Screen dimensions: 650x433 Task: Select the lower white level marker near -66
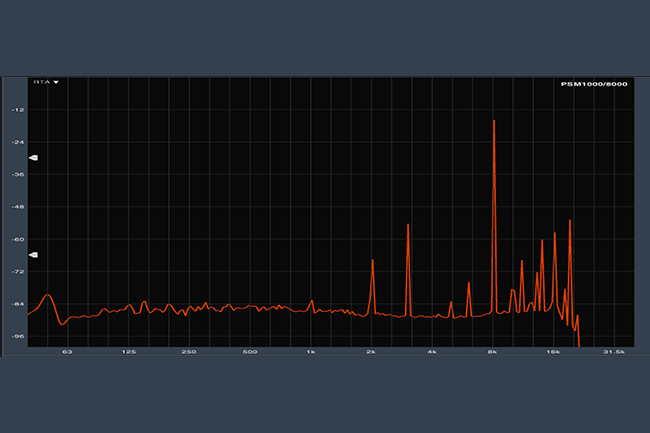pyautogui.click(x=33, y=255)
